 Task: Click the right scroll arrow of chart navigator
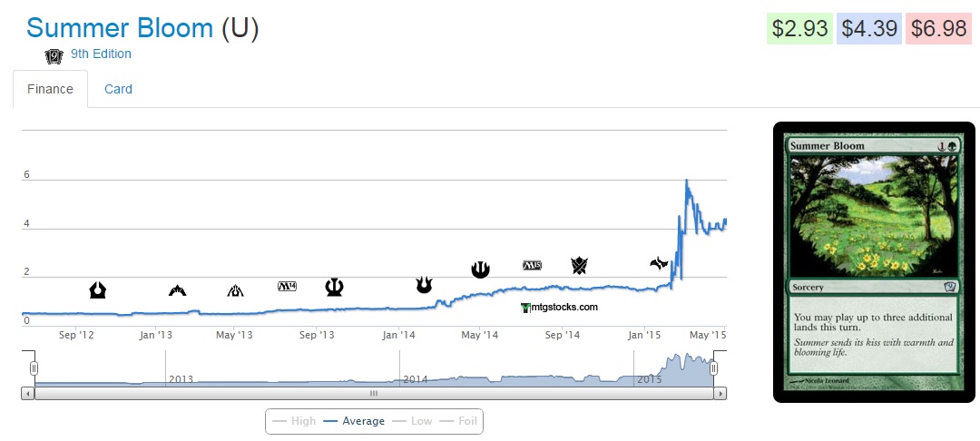[720, 394]
